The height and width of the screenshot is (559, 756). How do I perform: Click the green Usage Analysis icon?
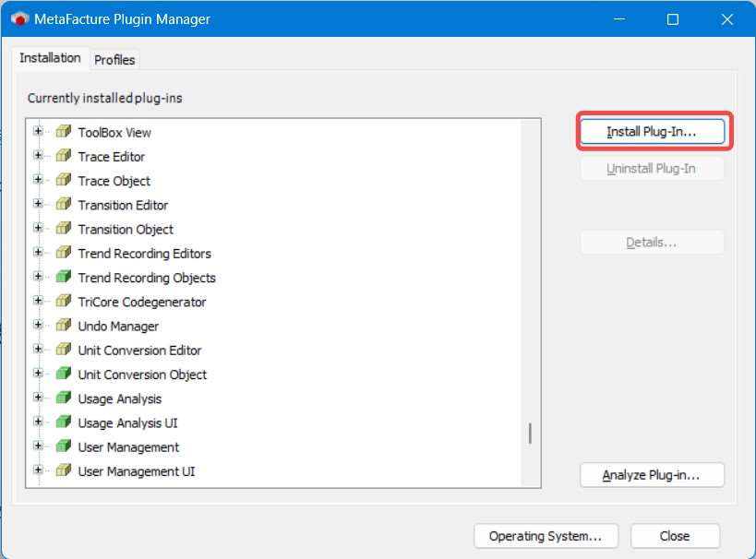(x=64, y=397)
